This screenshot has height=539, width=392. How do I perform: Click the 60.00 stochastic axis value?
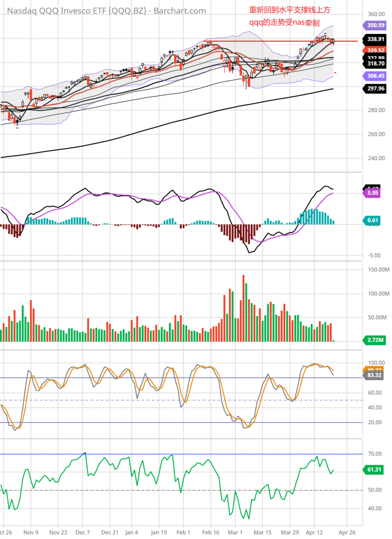tap(375, 392)
